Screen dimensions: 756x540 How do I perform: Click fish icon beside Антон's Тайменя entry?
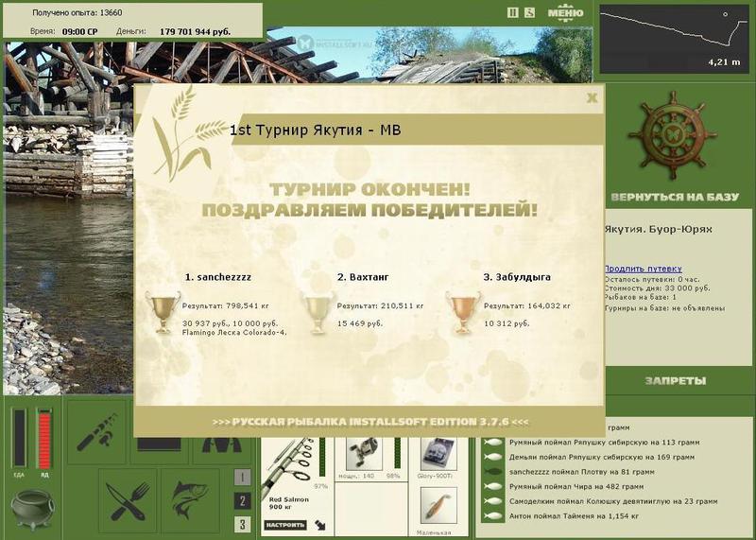(492, 516)
